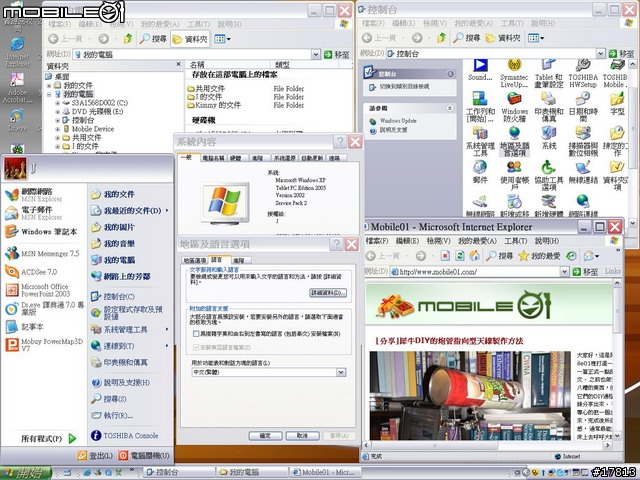This screenshot has height=480, width=640.
Task: Launch ACDSee 7.0 from Start menu
Action: click(31, 271)
